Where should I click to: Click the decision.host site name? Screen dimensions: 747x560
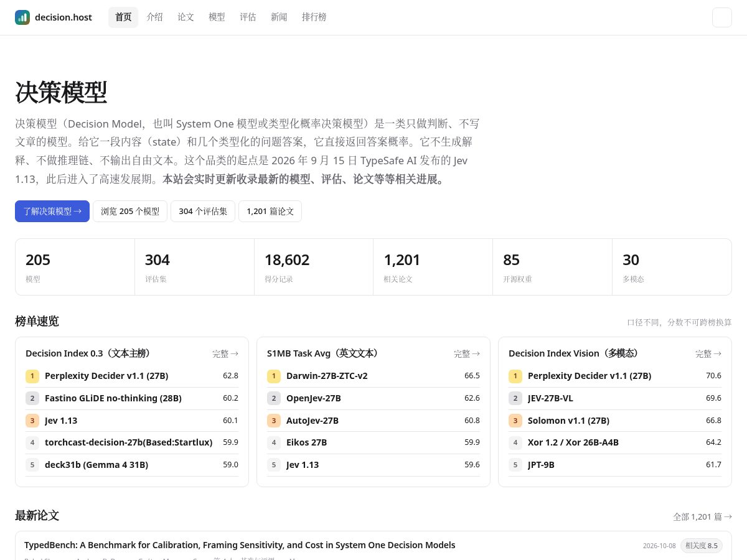point(63,17)
